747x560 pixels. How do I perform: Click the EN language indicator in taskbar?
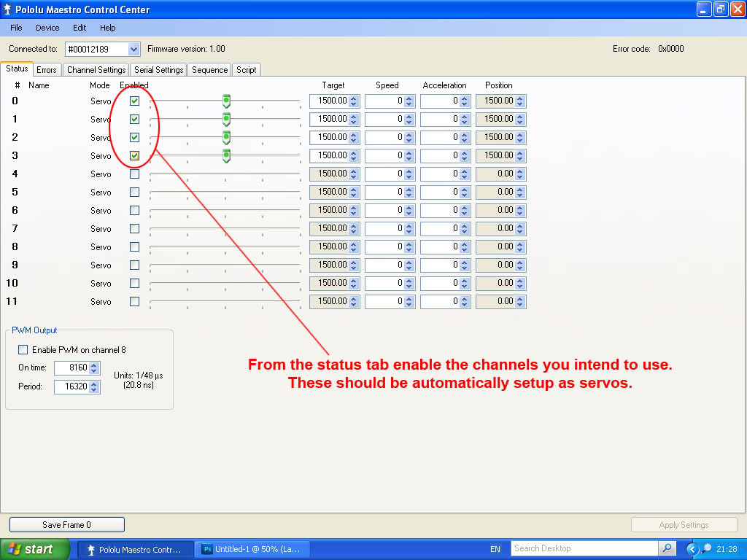[x=495, y=549]
